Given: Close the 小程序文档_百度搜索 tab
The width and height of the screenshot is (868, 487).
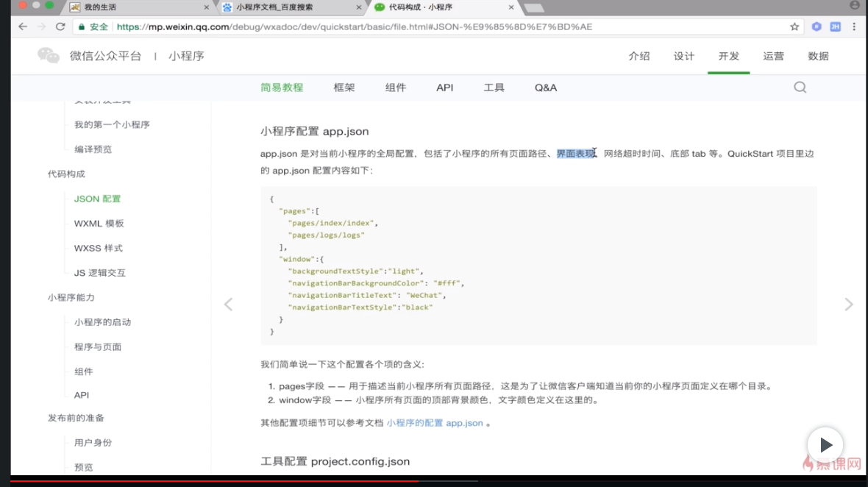Looking at the screenshot, I should click(x=359, y=7).
